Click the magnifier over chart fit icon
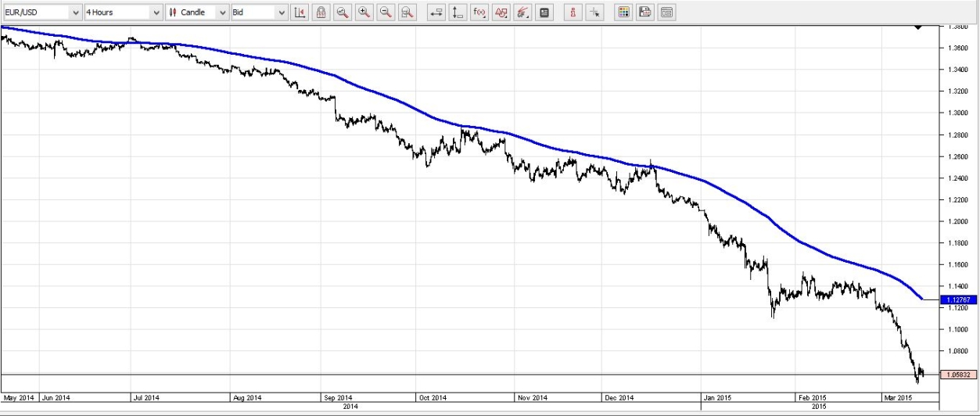The height and width of the screenshot is (416, 980). coord(407,13)
